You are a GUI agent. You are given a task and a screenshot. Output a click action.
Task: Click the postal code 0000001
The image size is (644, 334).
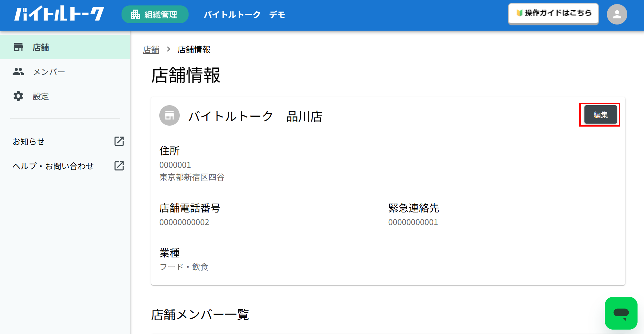(x=175, y=165)
